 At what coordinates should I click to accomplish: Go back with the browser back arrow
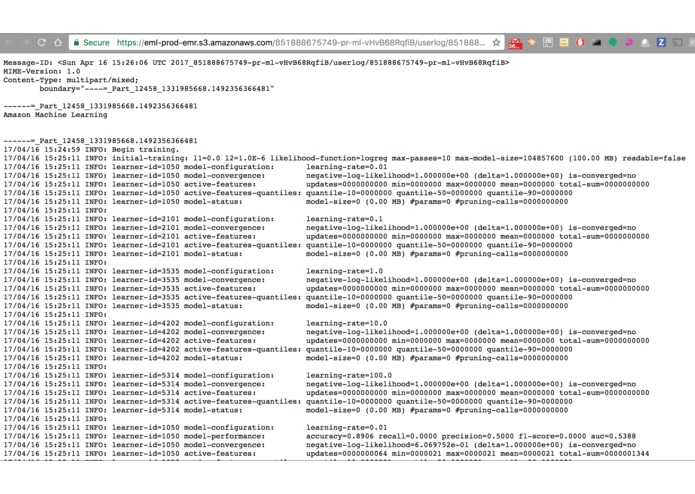pos(9,43)
